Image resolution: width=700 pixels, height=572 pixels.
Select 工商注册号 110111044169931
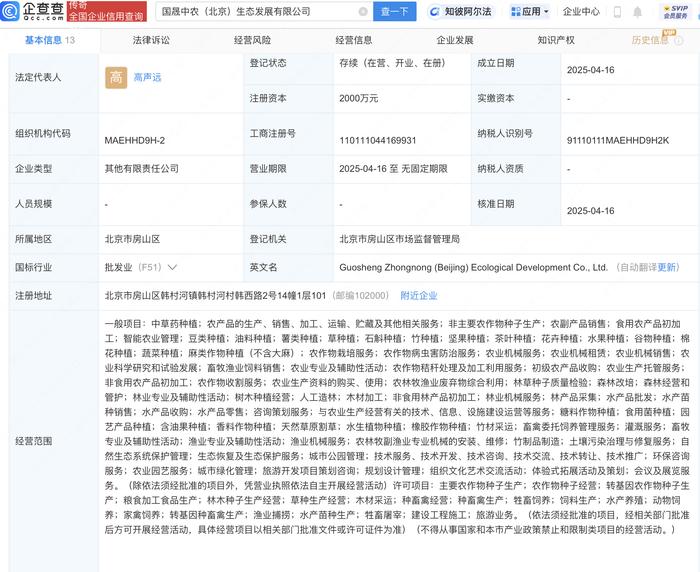[378, 141]
